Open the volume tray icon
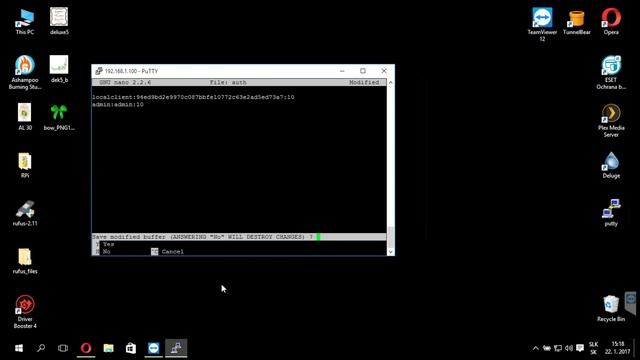Viewport: 640px width, 360px height. point(569,348)
